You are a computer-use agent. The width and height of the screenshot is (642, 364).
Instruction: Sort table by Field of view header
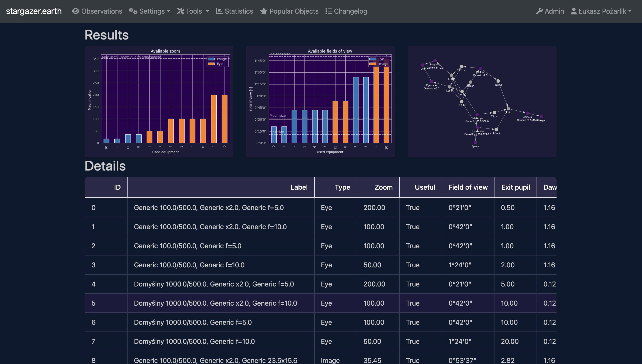tap(468, 187)
